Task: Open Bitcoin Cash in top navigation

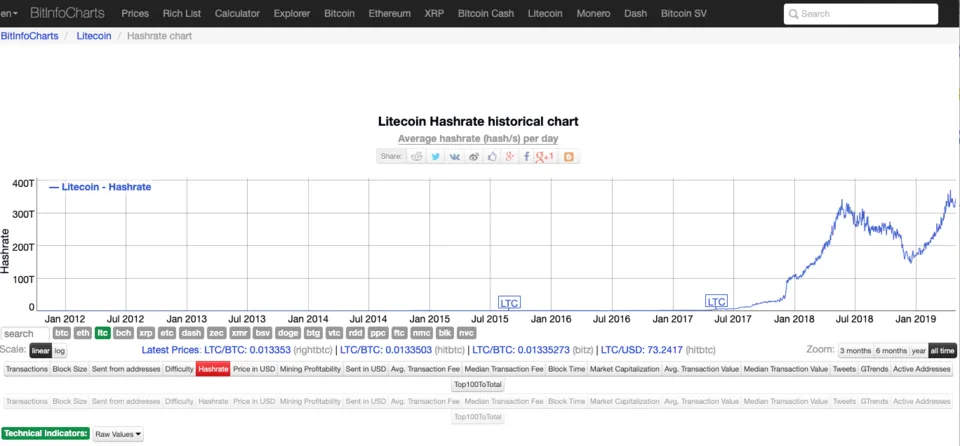Action: (x=486, y=13)
